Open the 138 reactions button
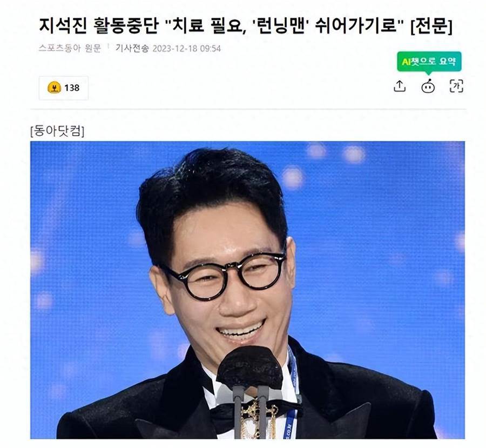 point(64,88)
